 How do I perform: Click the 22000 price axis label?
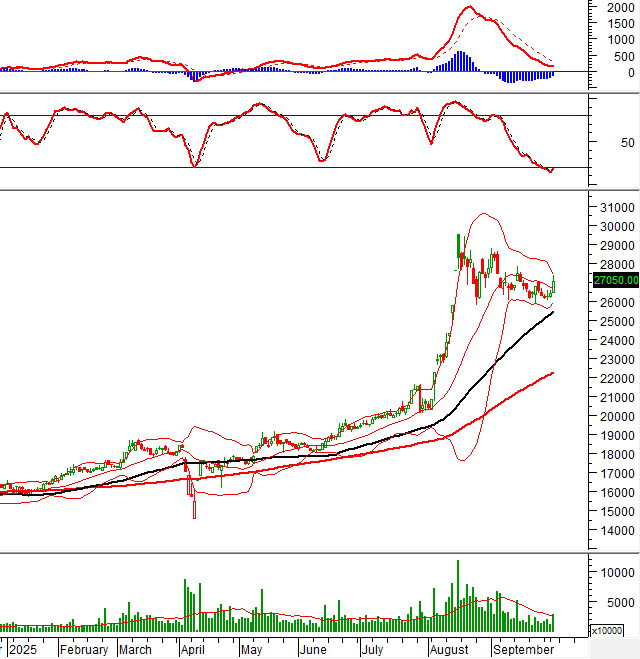[x=612, y=379]
